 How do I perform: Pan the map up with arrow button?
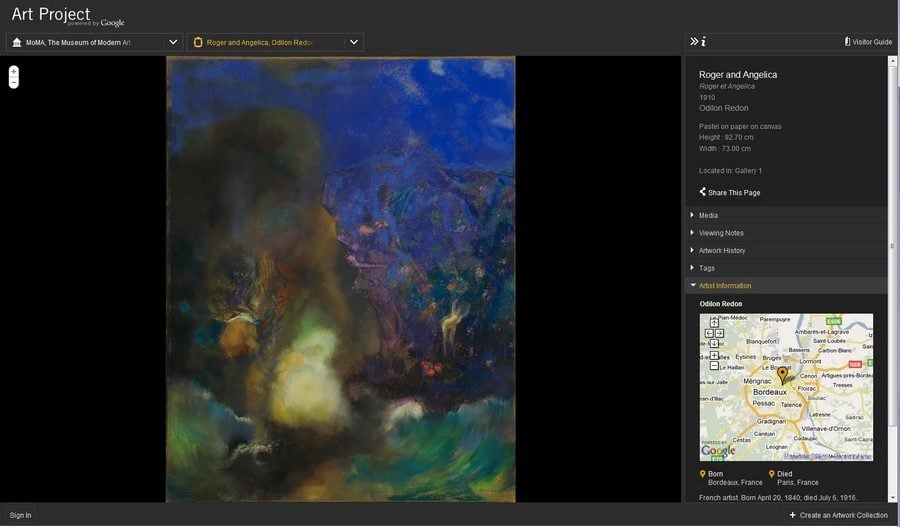click(714, 323)
